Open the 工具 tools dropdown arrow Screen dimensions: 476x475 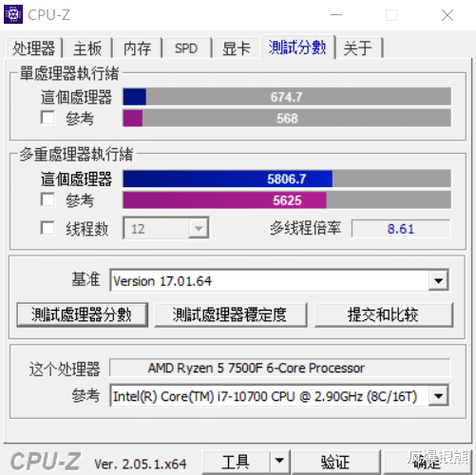279,461
